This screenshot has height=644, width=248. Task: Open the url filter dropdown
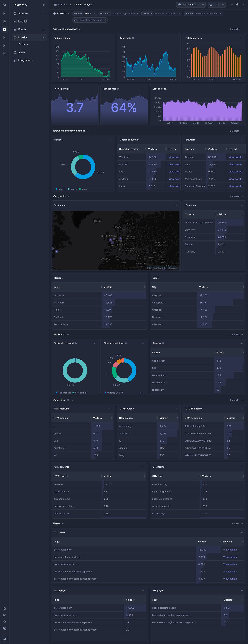[90, 20]
